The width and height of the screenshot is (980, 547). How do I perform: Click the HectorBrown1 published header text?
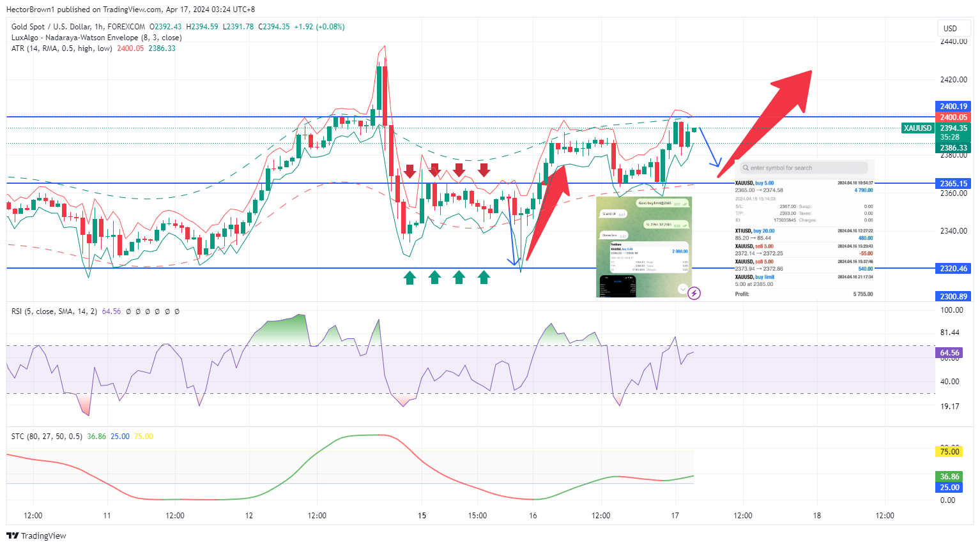[130, 10]
